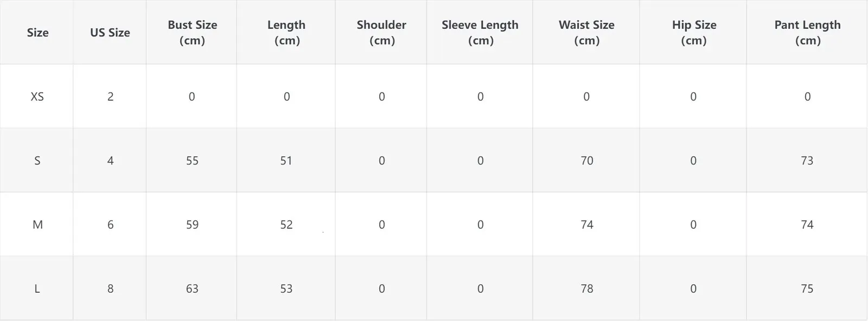
Task: Click the M size row label
Action: point(37,225)
